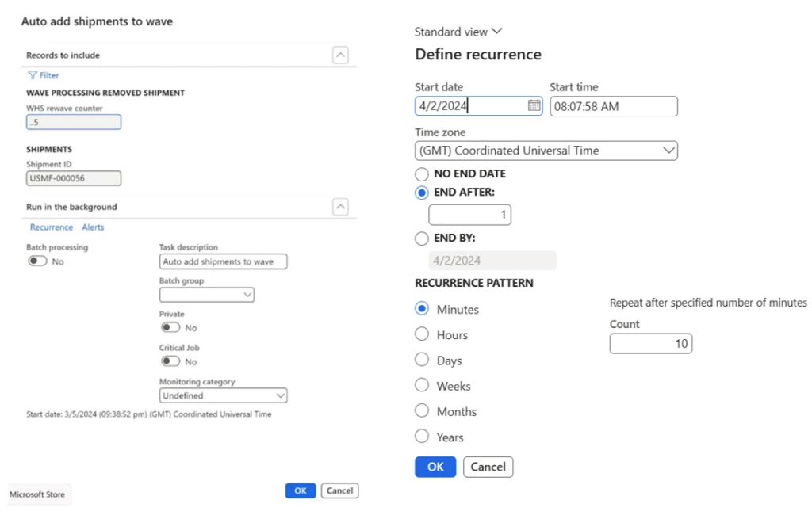The height and width of the screenshot is (519, 812).
Task: Click the minutes Count field
Action: tap(650, 343)
